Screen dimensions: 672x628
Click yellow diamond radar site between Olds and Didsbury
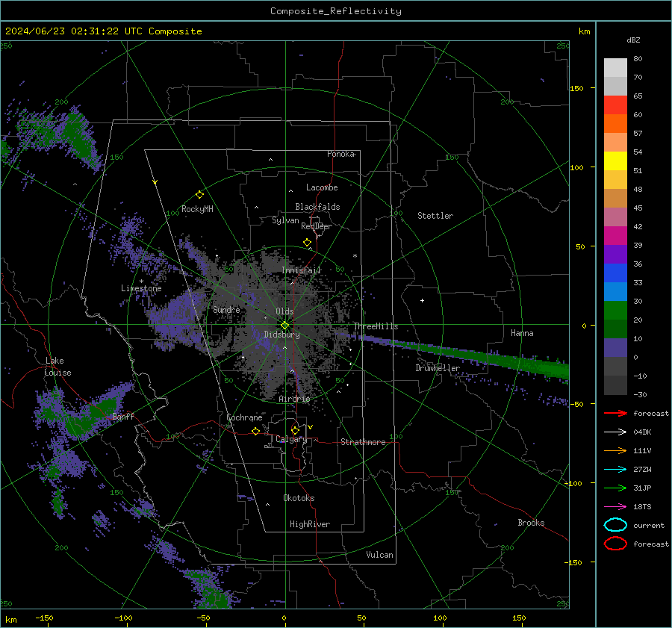click(x=284, y=326)
